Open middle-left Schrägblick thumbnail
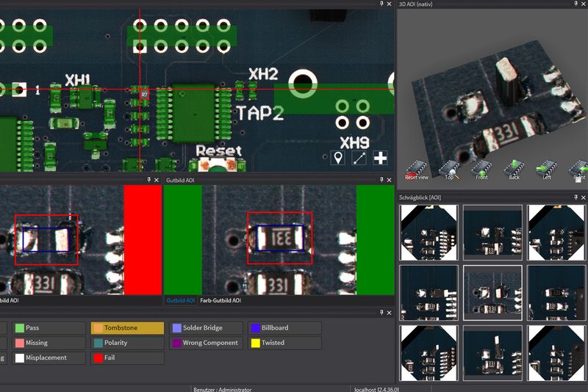 click(x=429, y=293)
